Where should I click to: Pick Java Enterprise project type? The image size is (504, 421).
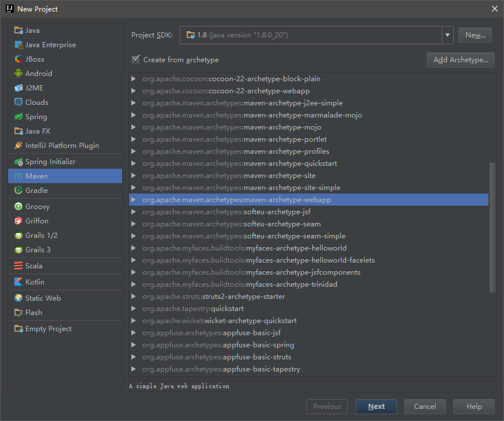65,45
